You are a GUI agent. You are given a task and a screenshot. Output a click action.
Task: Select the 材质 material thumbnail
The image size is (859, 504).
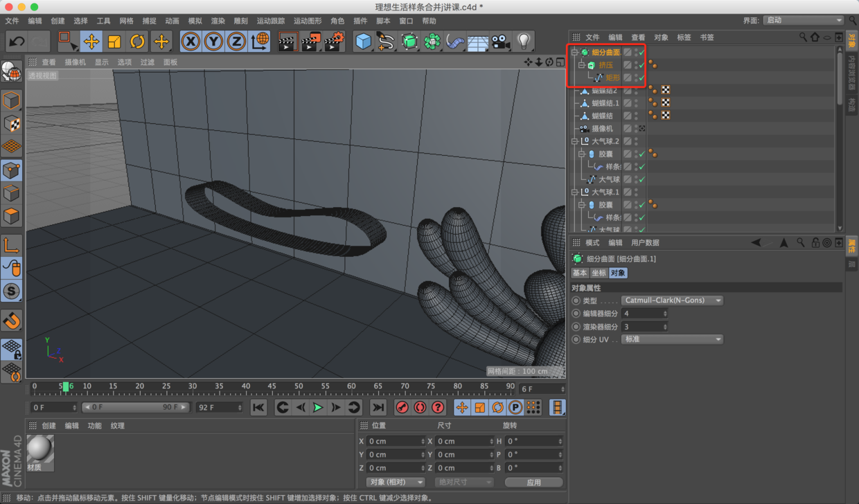[40, 452]
